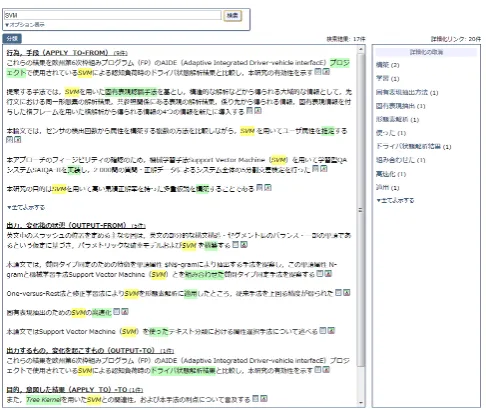Viewport: 486px width, 410px height.
Task: Open right boxed icon after 提案する手法では sentence
Action: 258,111
